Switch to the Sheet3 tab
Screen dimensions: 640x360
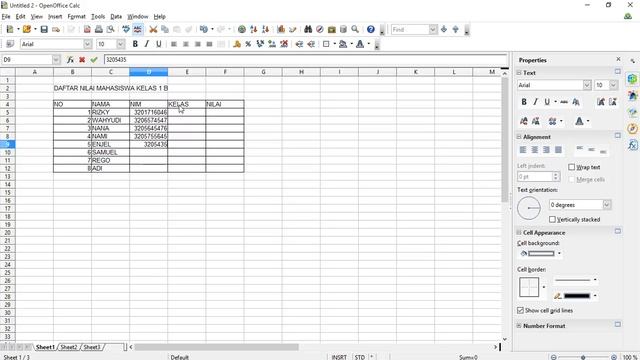(x=92, y=347)
